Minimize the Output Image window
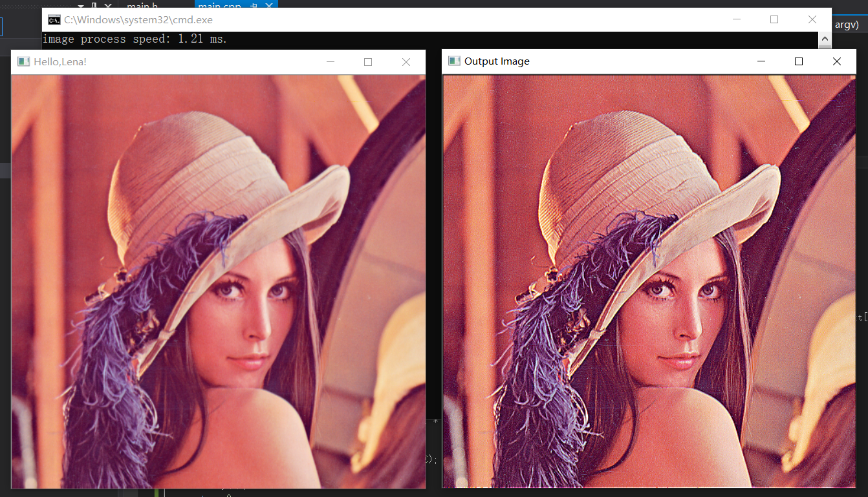 click(761, 61)
